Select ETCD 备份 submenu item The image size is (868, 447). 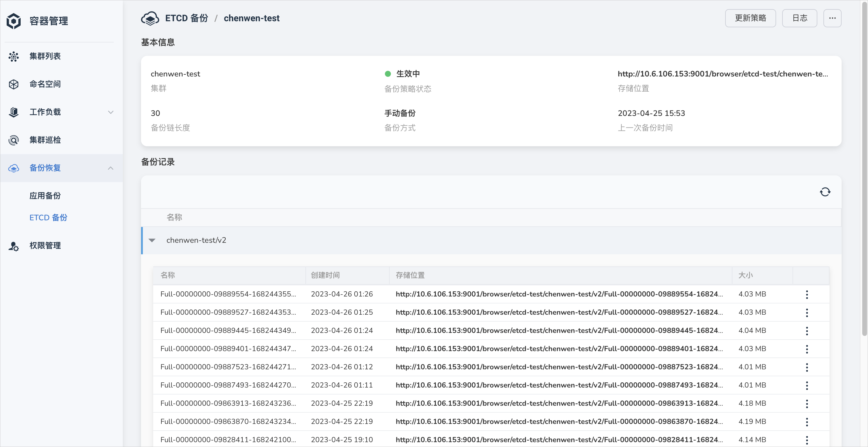pyautogui.click(x=48, y=218)
